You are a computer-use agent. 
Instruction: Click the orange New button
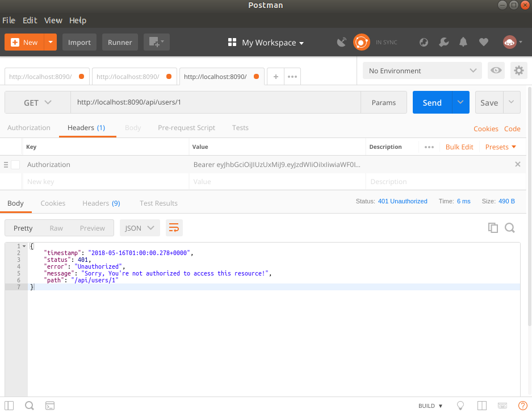point(24,42)
